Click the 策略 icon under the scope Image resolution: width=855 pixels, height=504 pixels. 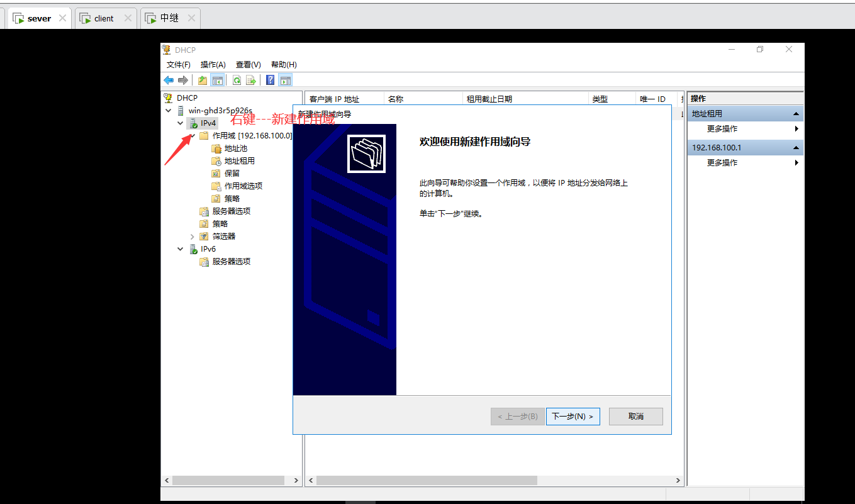pyautogui.click(x=216, y=199)
